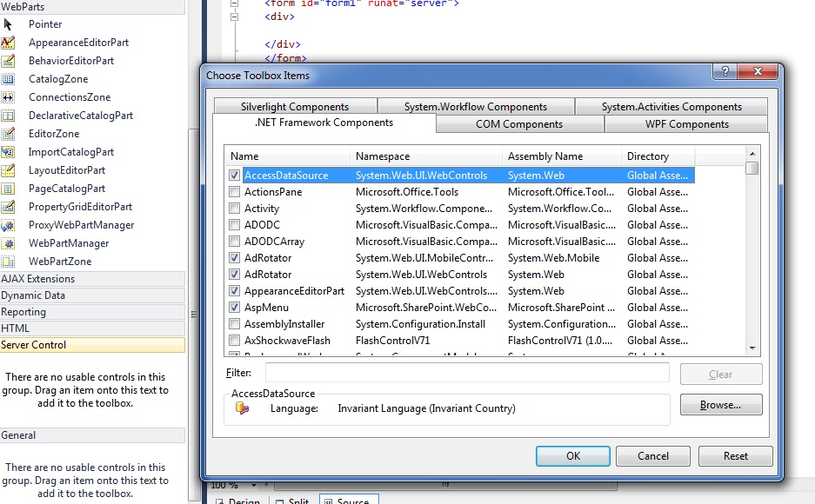Pick the ConnectionsZone icon
This screenshot has width=815, height=504.
pos(13,96)
